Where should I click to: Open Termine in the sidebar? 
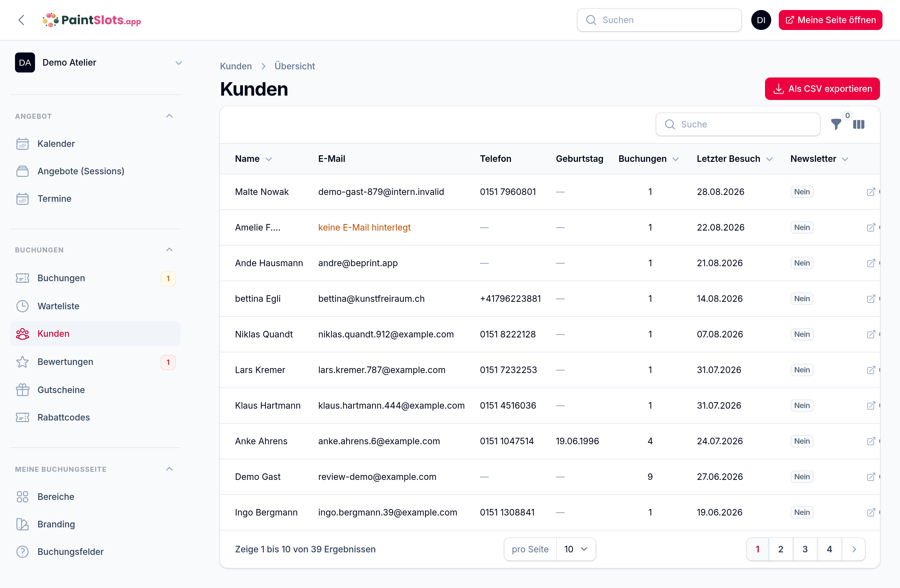click(x=95, y=198)
